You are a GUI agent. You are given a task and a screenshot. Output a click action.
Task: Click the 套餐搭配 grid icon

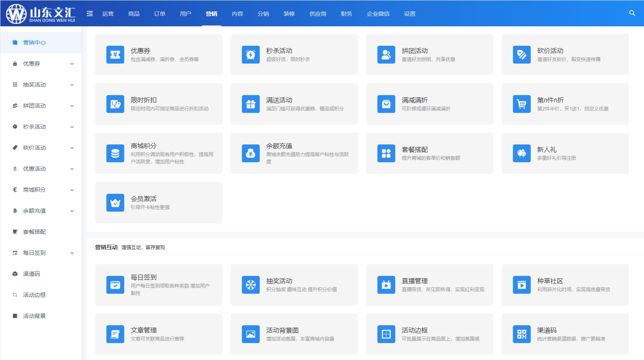[386, 153]
